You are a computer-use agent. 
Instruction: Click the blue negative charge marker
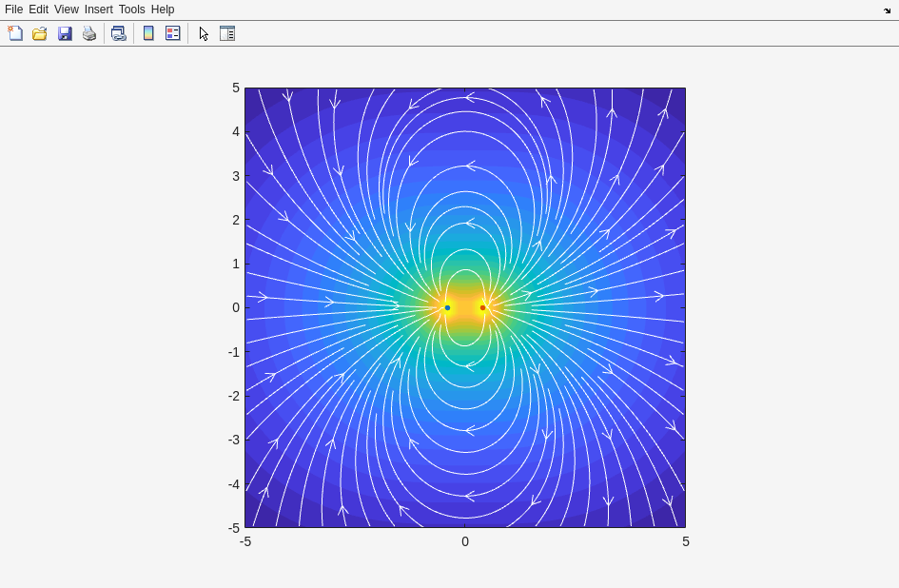coord(447,307)
